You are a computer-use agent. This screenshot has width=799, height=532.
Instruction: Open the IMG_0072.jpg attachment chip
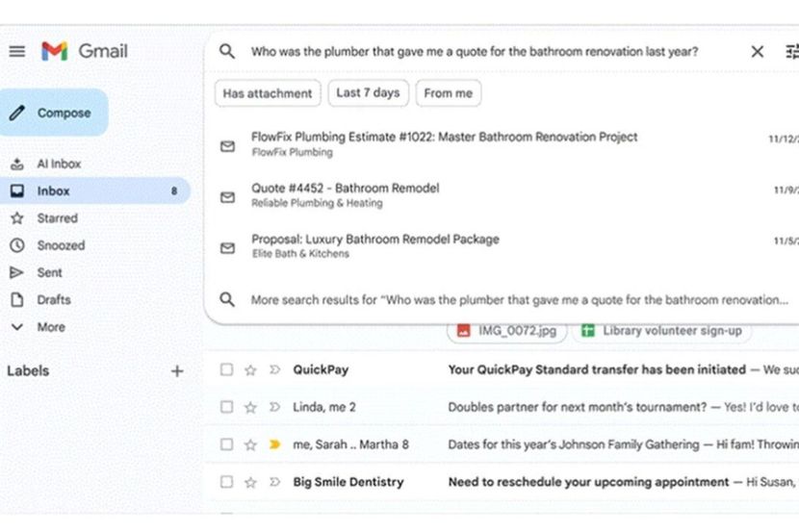[506, 331]
